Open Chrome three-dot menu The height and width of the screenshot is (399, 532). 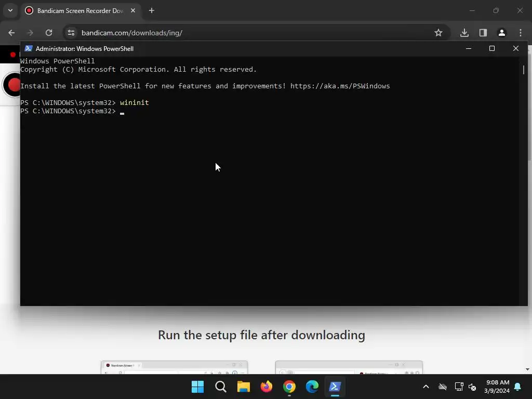(x=521, y=33)
